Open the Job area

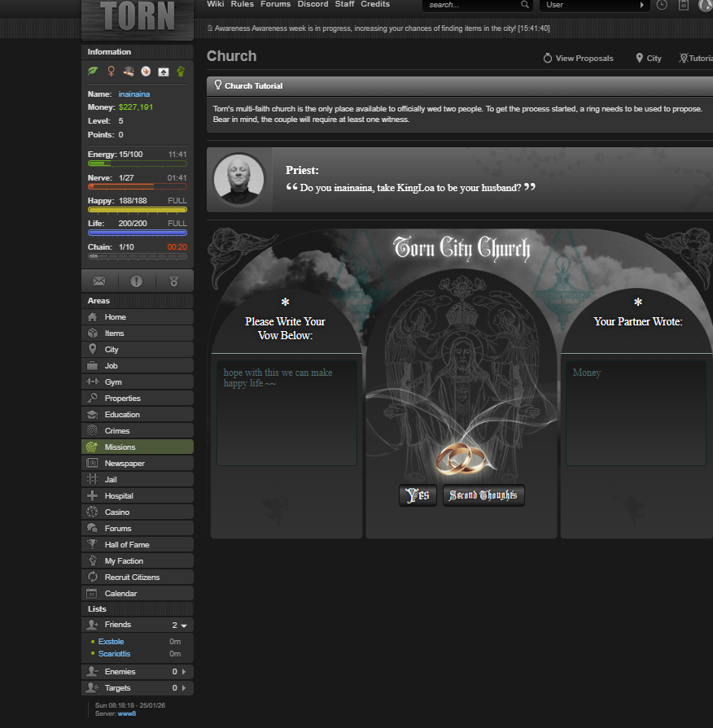point(138,365)
